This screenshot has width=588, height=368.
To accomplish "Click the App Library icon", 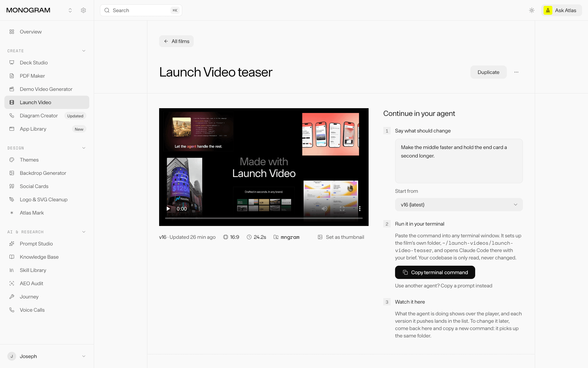I will (12, 129).
